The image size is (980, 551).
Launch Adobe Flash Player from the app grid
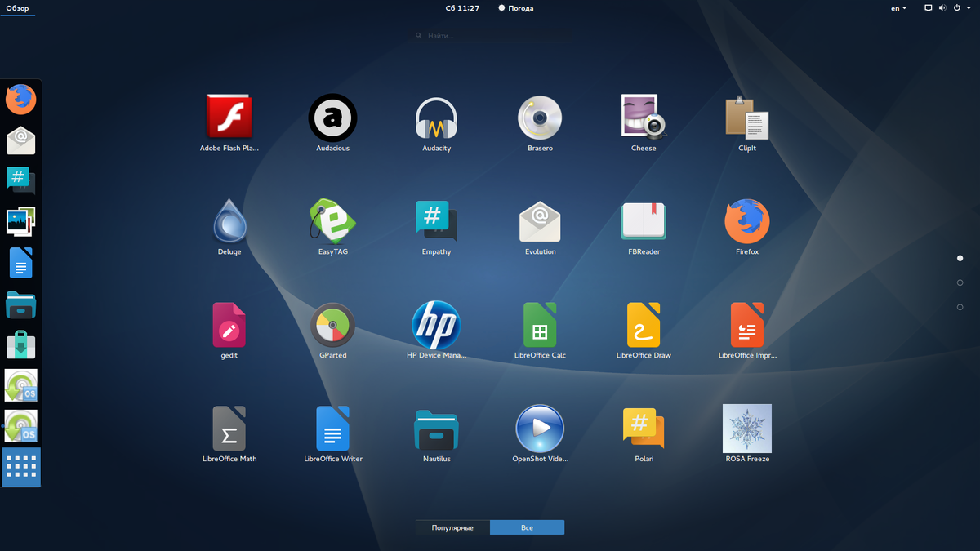tap(229, 118)
